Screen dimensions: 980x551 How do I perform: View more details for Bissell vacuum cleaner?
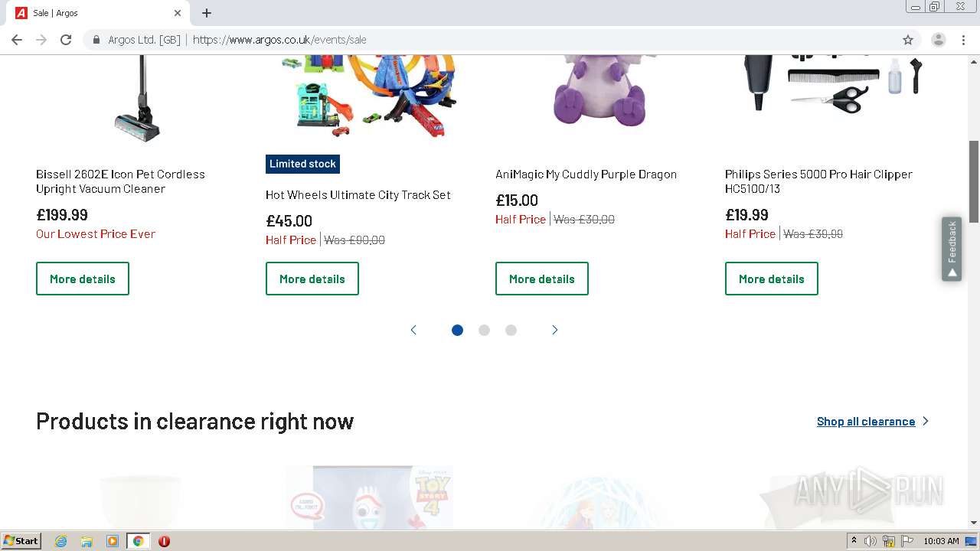[x=83, y=279]
